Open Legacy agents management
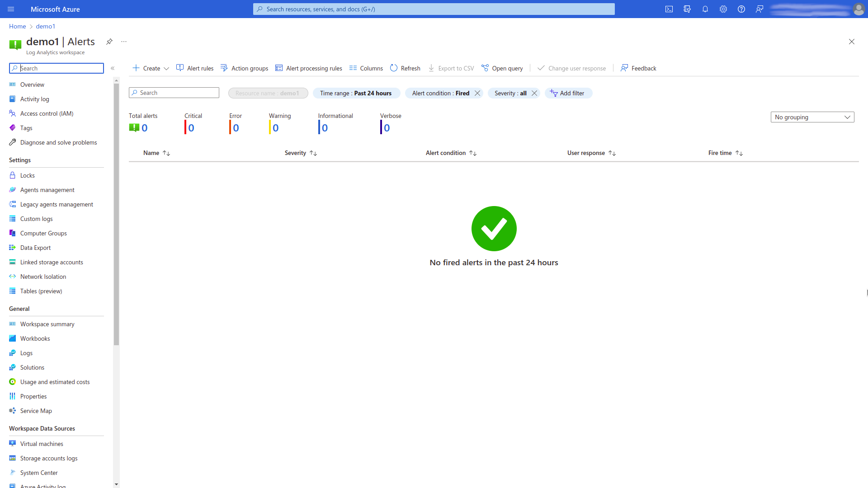Image resolution: width=868 pixels, height=488 pixels. 57,204
